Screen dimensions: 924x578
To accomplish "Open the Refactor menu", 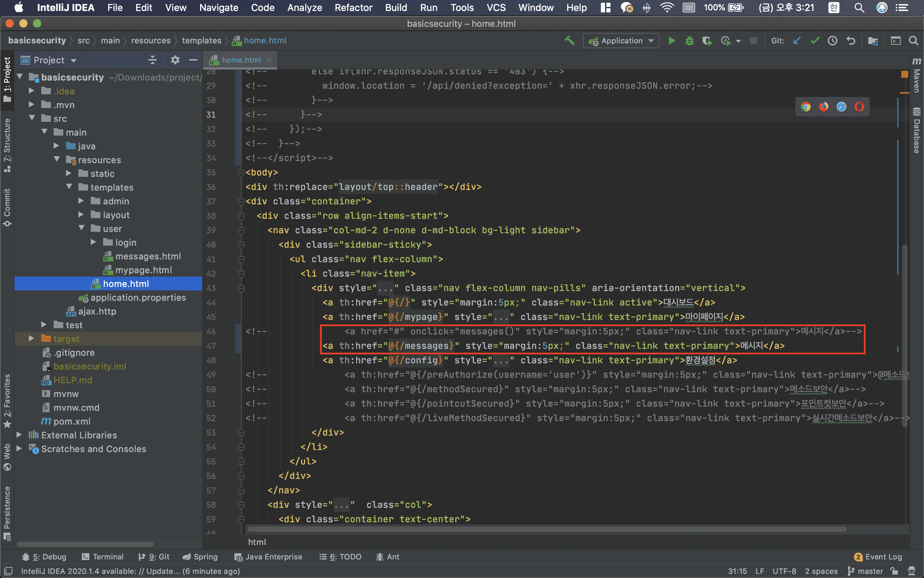I will pos(353,8).
